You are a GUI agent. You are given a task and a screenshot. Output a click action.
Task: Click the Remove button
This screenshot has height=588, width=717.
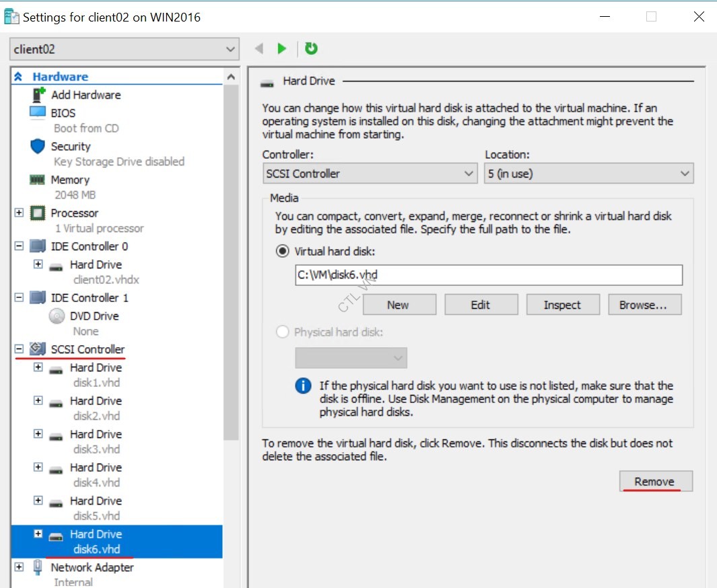click(655, 482)
